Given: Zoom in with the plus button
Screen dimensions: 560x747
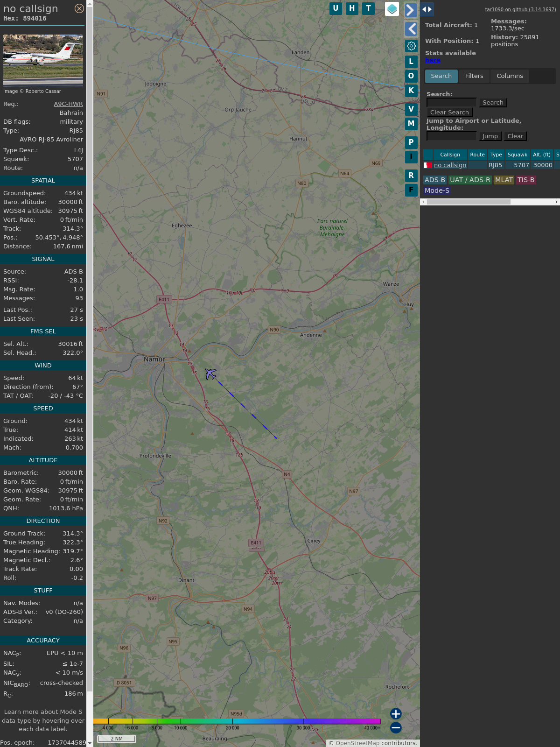Looking at the screenshot, I should [396, 713].
